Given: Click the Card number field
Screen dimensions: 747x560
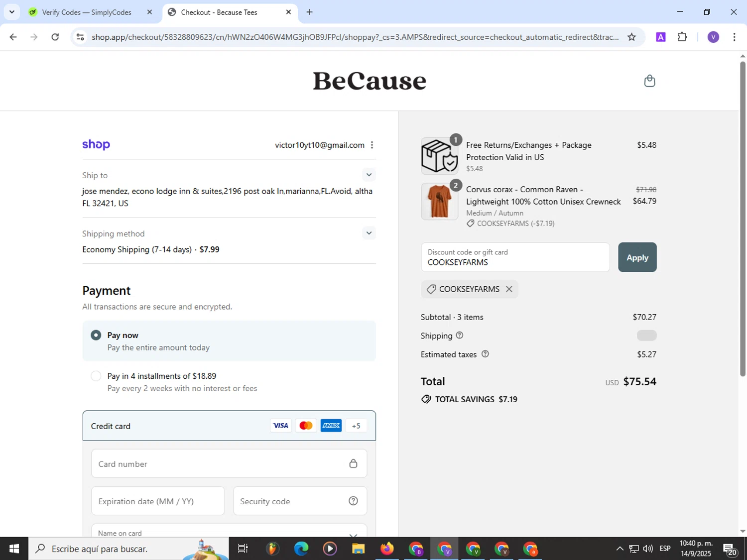Looking at the screenshot, I should tap(229, 463).
